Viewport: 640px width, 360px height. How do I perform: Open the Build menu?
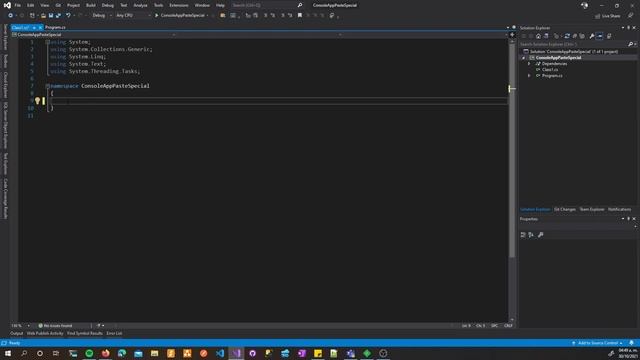(91, 5)
